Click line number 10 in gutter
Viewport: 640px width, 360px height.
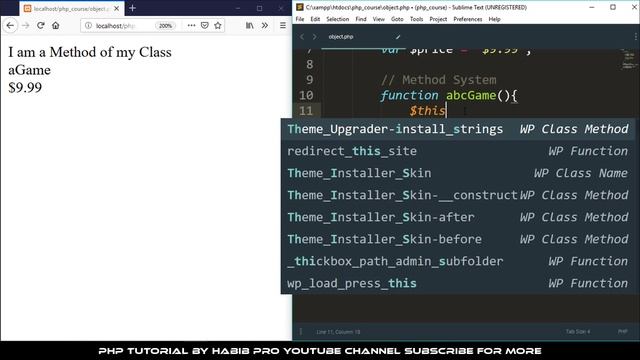click(306, 96)
